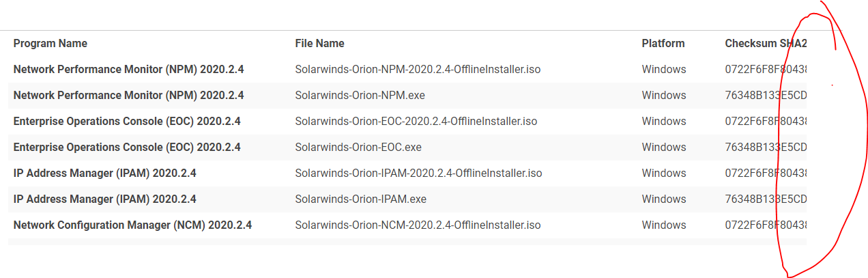The image size is (868, 278).
Task: Select the Solarwinds-Orion-NPM.exe file name
Action: click(x=360, y=96)
